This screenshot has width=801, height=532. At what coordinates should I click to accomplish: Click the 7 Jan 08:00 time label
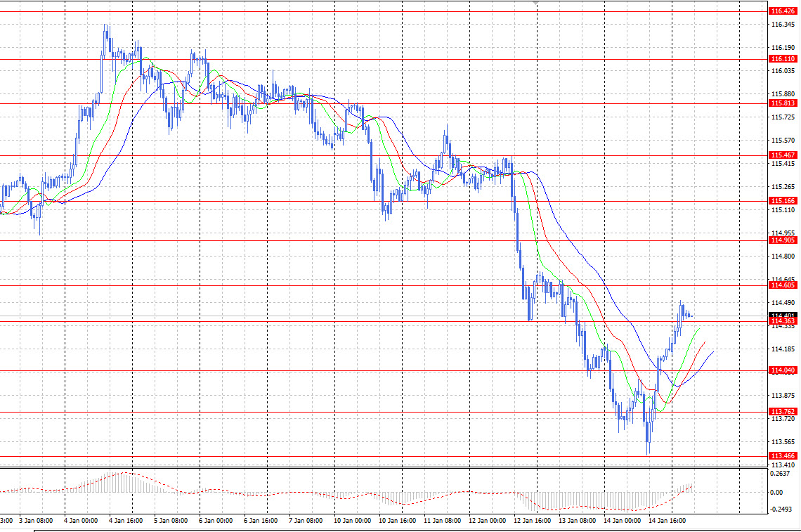point(306,521)
